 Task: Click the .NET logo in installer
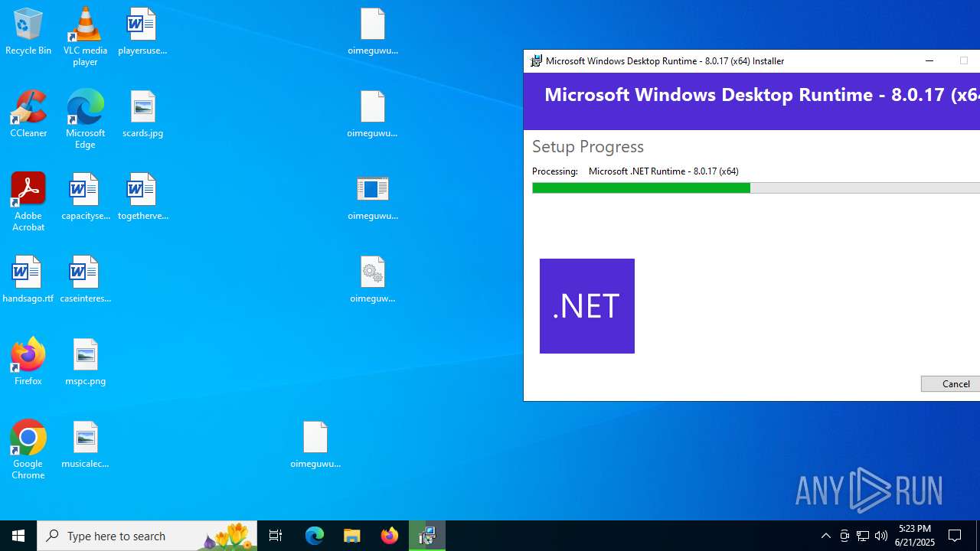coord(587,306)
